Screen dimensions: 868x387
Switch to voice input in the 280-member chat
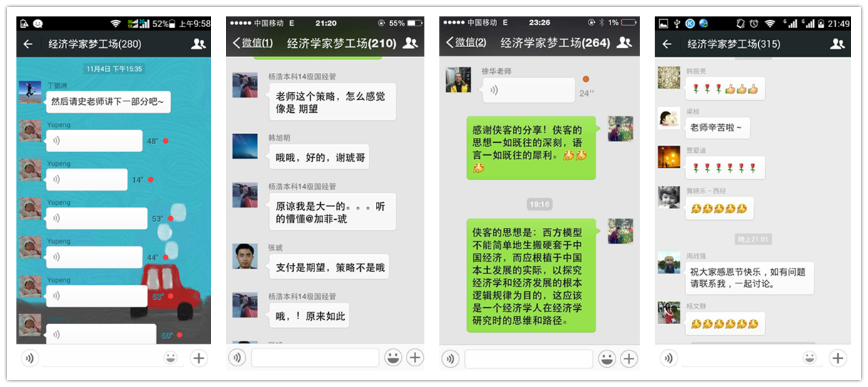coord(29,358)
